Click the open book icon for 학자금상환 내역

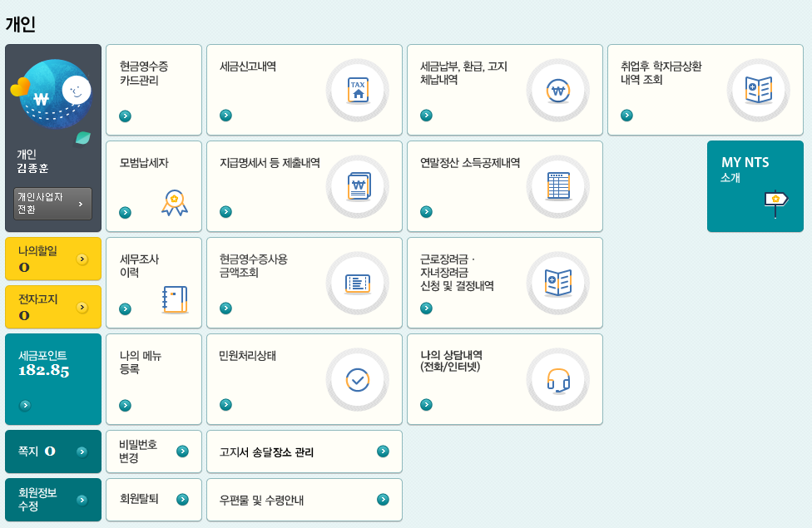click(x=759, y=90)
